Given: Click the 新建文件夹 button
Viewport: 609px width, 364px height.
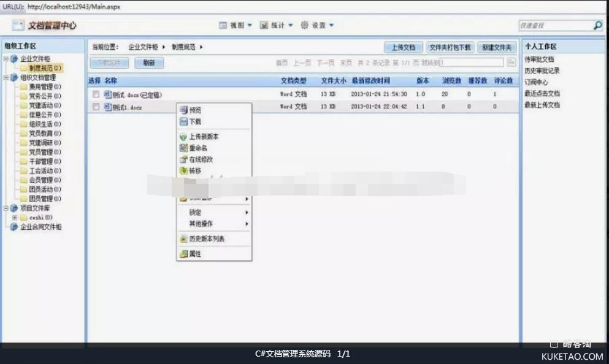Looking at the screenshot, I should point(497,47).
